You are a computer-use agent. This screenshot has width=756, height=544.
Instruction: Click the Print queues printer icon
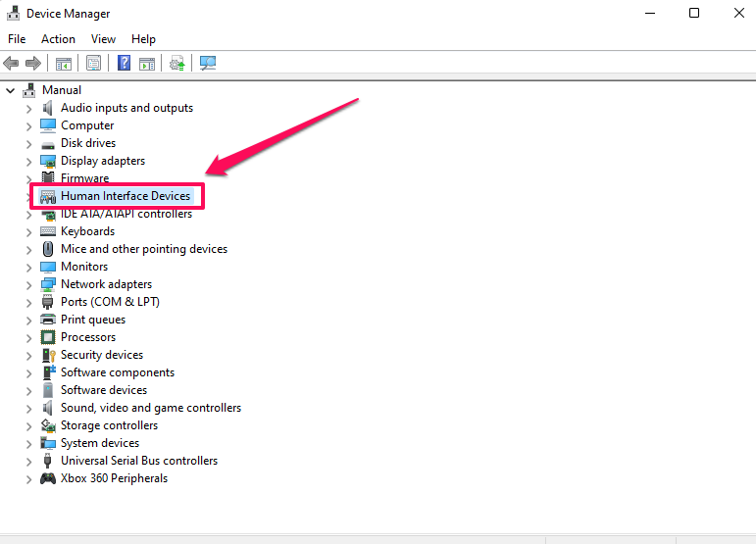[48, 320]
